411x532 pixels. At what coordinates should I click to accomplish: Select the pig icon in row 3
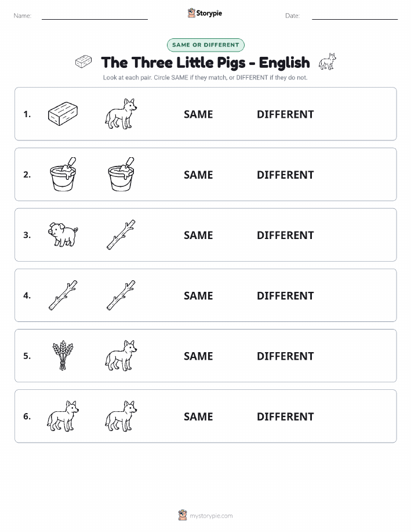[63, 234]
